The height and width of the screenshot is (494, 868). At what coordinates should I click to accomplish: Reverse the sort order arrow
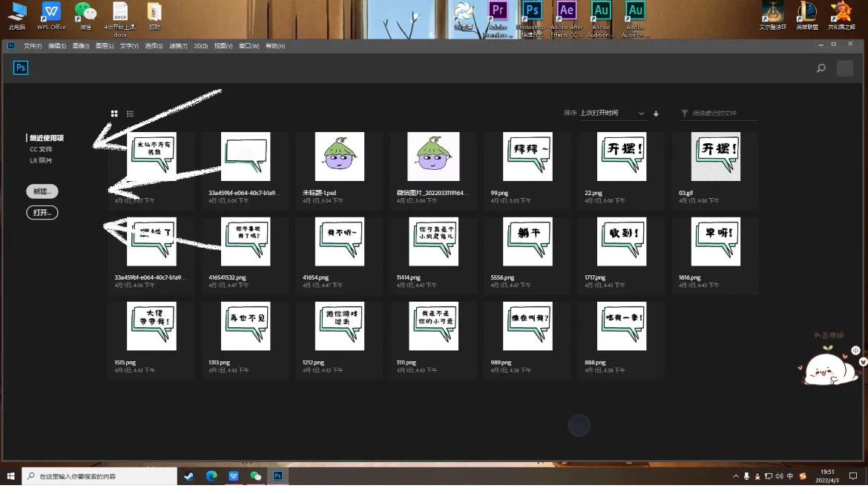(656, 113)
